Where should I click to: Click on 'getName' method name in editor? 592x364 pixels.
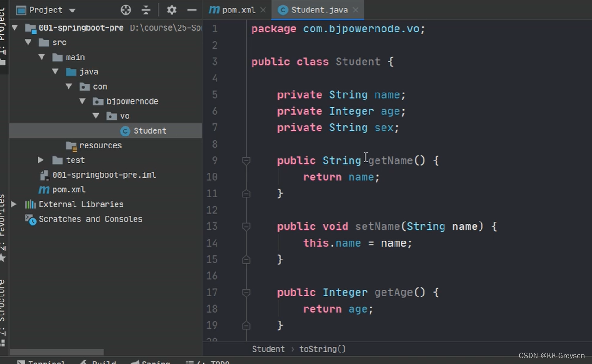pos(390,160)
